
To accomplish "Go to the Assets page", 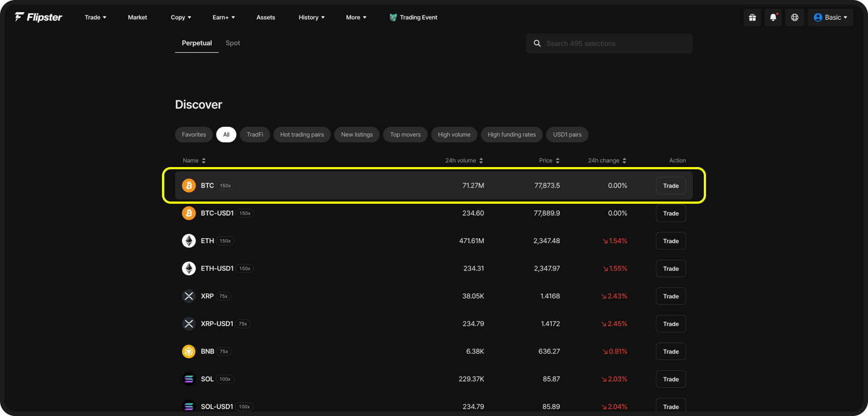I will (266, 17).
